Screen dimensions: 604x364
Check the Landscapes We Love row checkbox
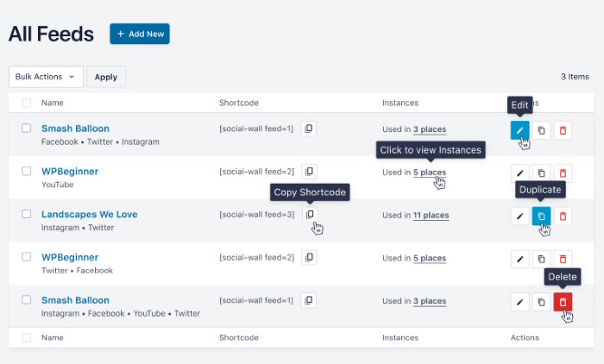point(26,214)
